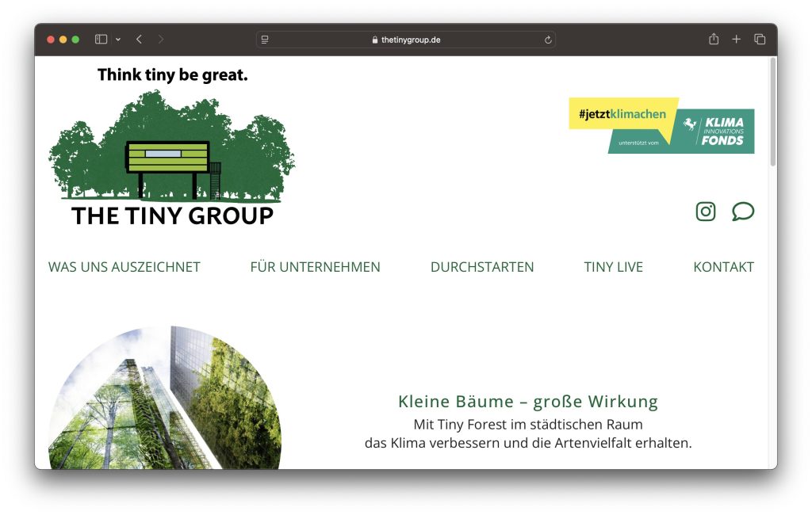Open the TINY LIVE menu

tap(613, 267)
